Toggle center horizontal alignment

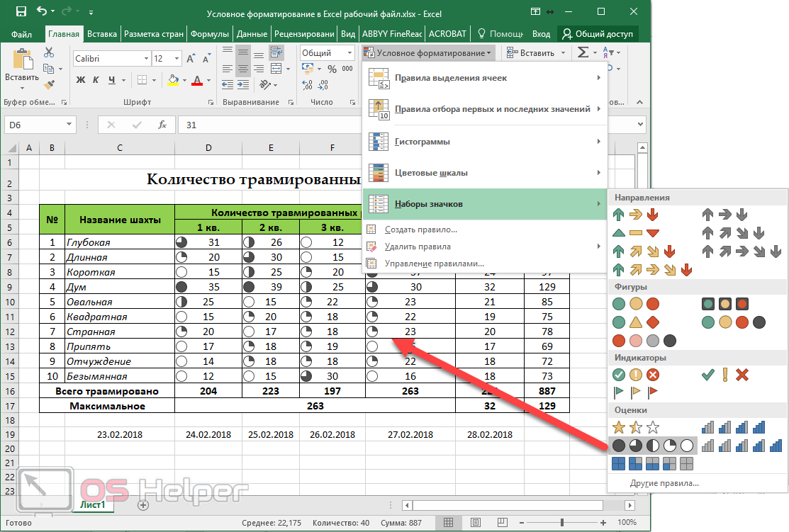coord(243,69)
